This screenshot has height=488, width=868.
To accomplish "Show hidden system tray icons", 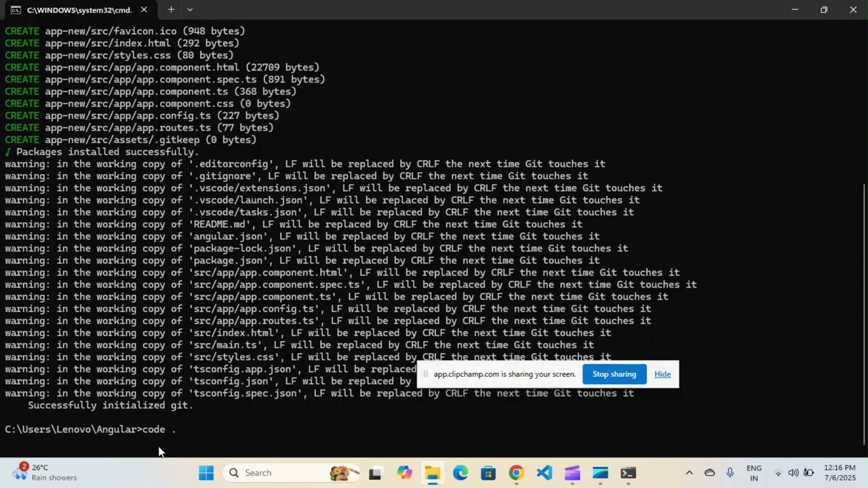I will click(689, 473).
